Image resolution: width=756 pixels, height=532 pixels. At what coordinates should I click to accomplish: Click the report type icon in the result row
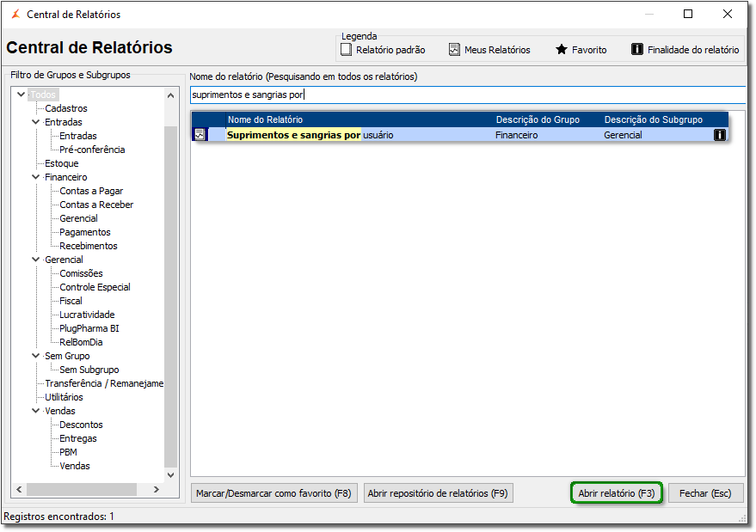click(x=200, y=135)
